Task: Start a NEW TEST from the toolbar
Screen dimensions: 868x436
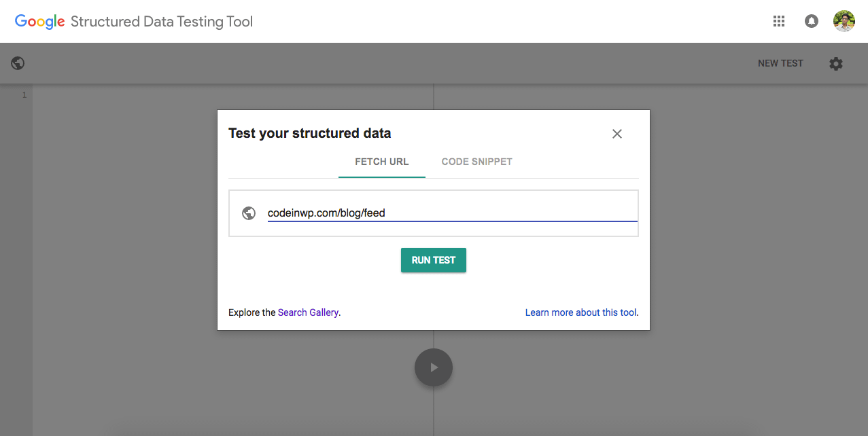Action: (780, 63)
